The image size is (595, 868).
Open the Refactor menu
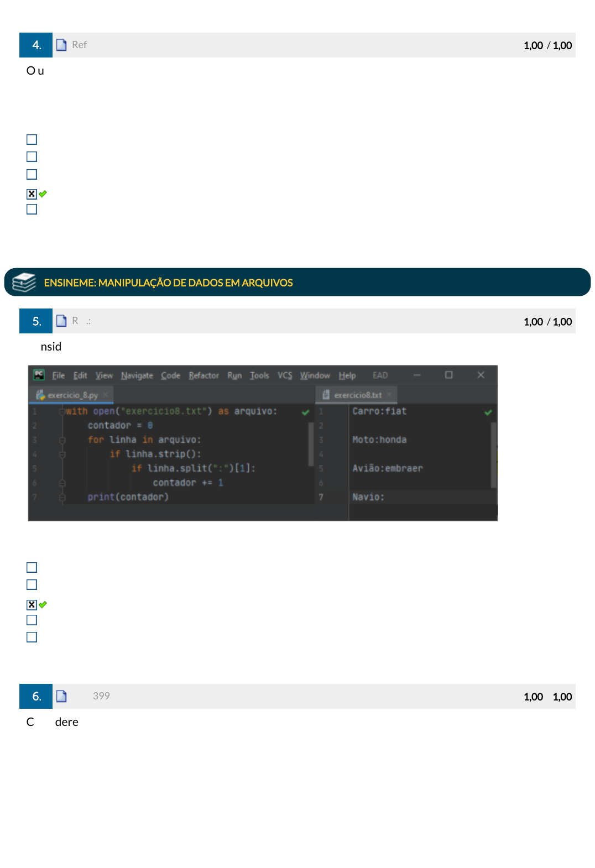[203, 375]
